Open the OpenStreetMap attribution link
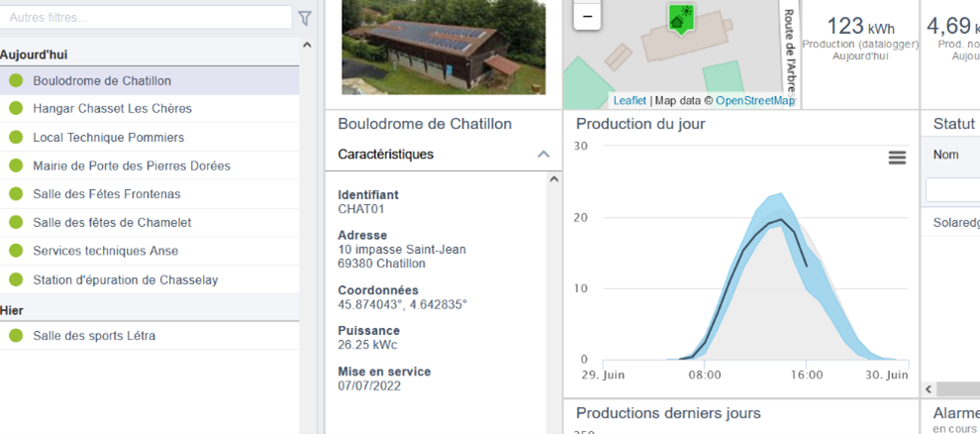This screenshot has width=980, height=434. point(755,101)
